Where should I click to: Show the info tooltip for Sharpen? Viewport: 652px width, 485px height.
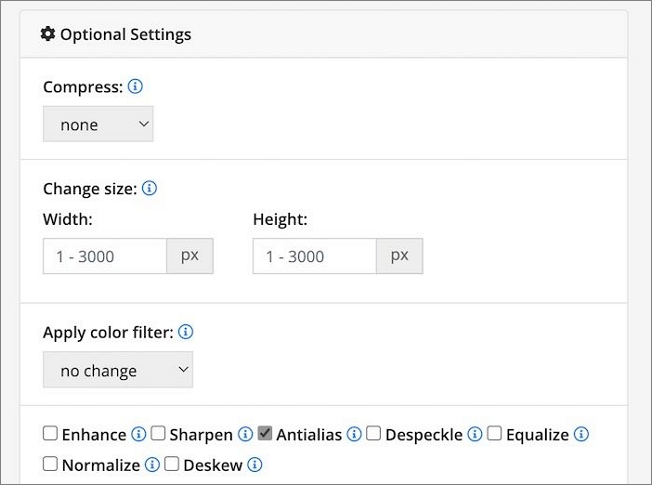pyautogui.click(x=245, y=435)
